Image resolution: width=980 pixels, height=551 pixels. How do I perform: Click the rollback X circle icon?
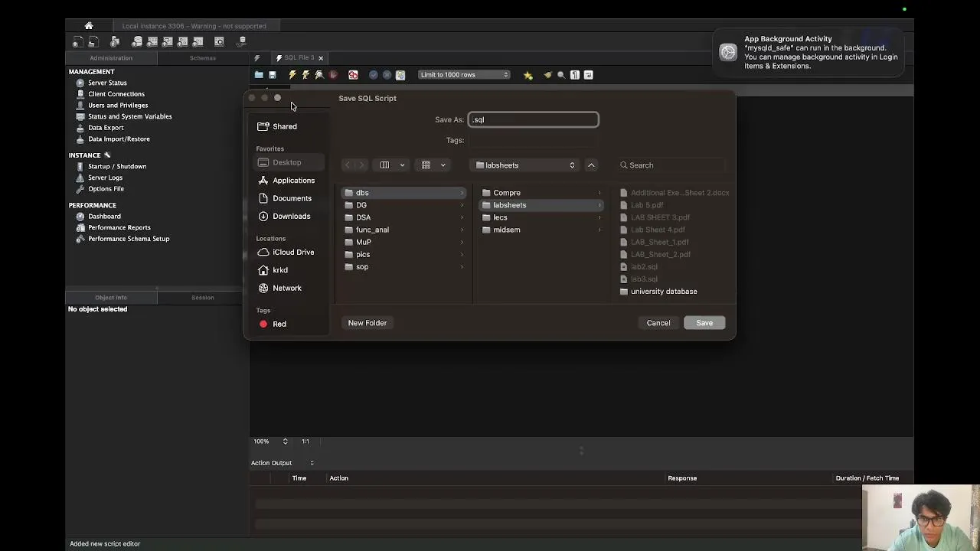(387, 75)
